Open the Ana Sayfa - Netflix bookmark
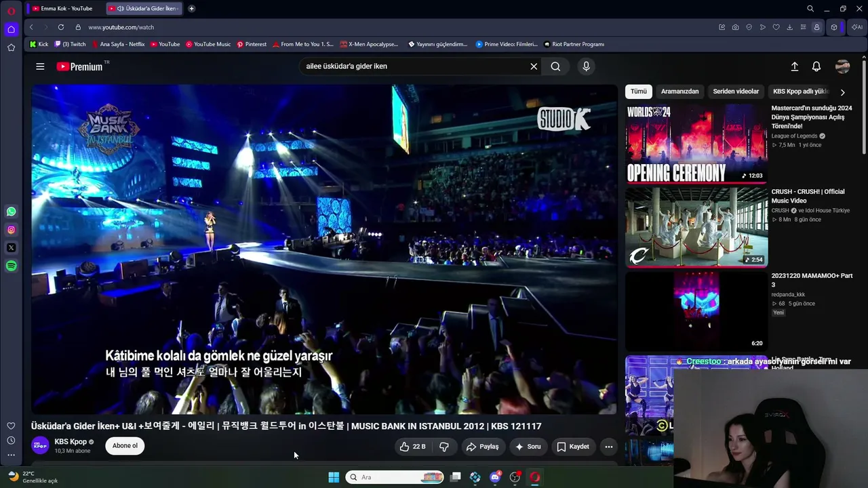 click(118, 44)
